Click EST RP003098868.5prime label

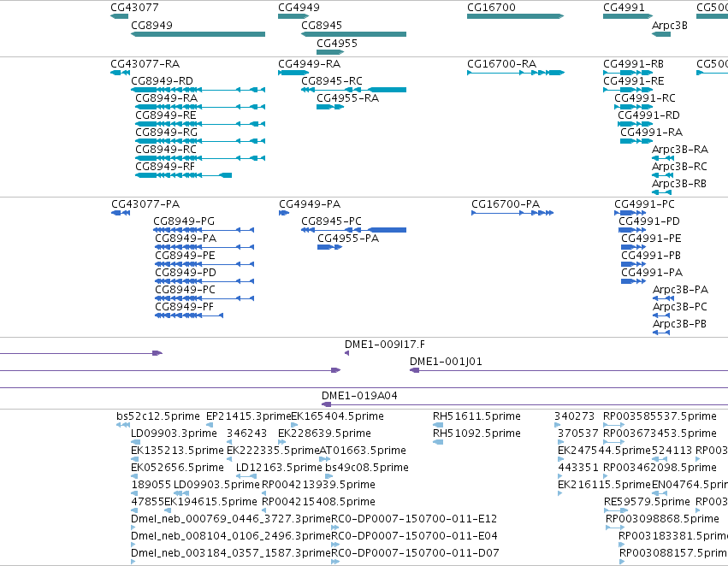pyautogui.click(x=662, y=519)
